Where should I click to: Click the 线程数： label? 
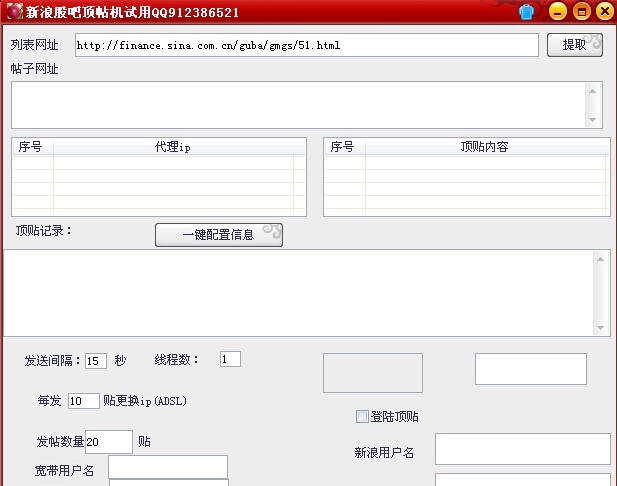pos(177,359)
